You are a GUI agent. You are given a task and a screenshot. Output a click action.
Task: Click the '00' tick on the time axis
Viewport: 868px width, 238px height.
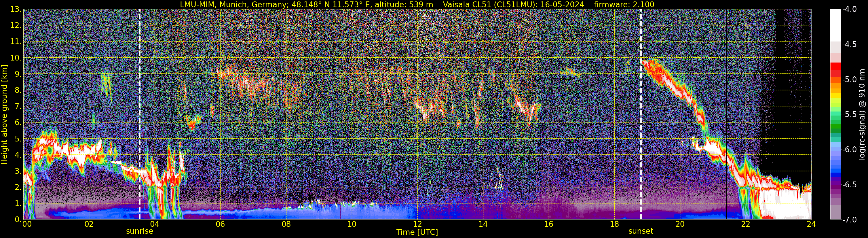tap(26, 224)
